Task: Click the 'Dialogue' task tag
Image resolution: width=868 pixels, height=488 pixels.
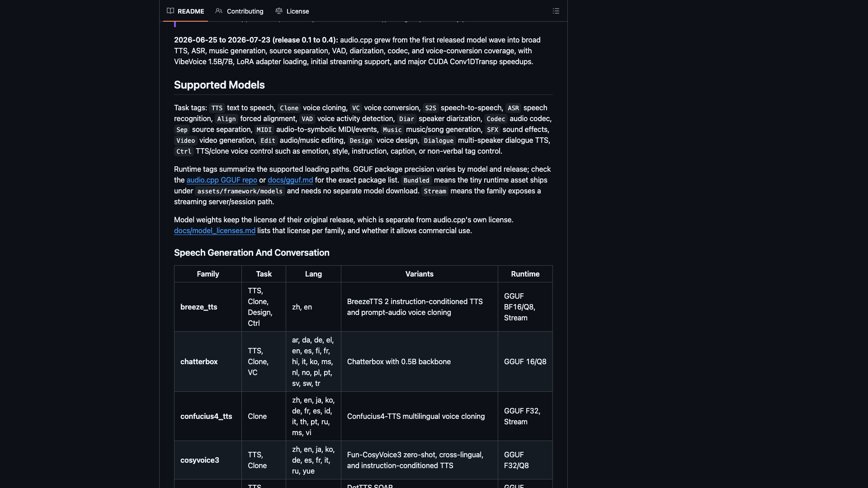Action: pyautogui.click(x=439, y=141)
